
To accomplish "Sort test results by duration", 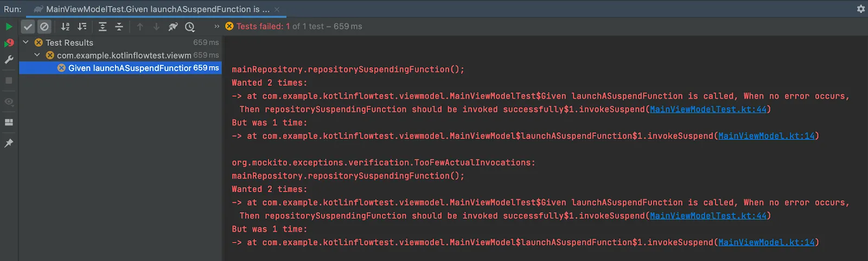I will (x=82, y=26).
